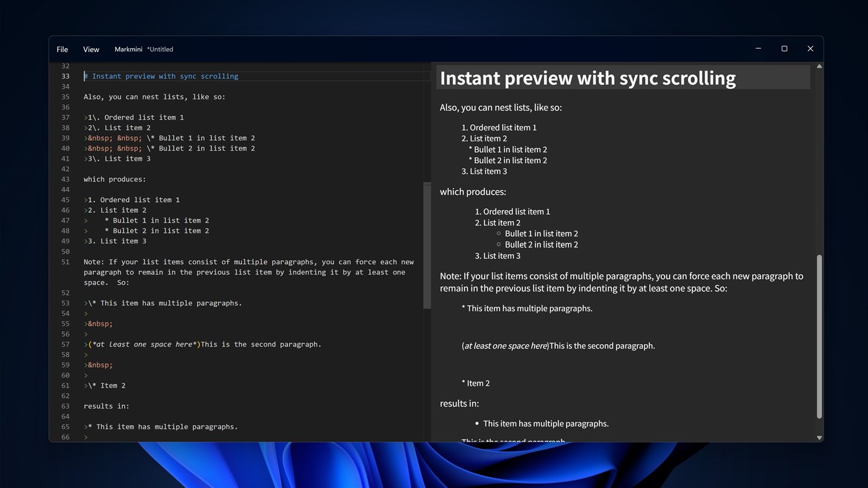868x488 pixels.
Task: Click the preview scrollbar down arrow
Action: [x=819, y=437]
